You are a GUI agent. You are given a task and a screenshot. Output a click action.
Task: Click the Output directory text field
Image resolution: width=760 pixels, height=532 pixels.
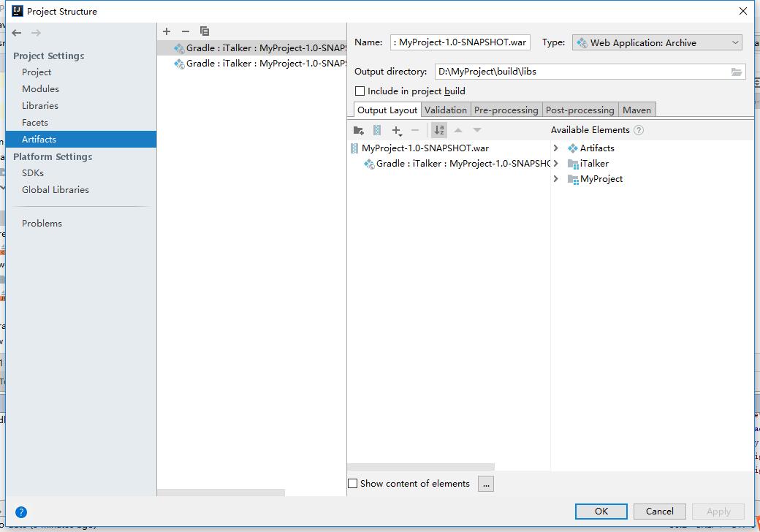(x=583, y=72)
